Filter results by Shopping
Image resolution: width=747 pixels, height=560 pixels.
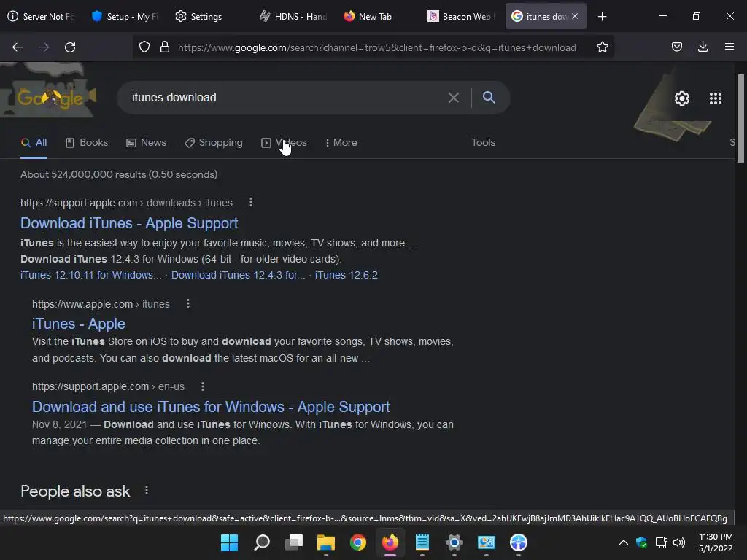pyautogui.click(x=214, y=142)
